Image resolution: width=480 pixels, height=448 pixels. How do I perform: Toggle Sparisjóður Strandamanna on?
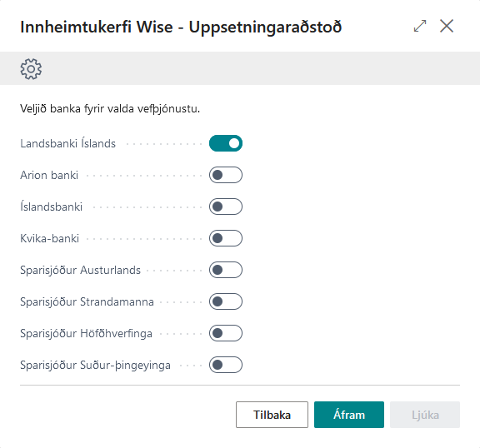[x=226, y=301]
